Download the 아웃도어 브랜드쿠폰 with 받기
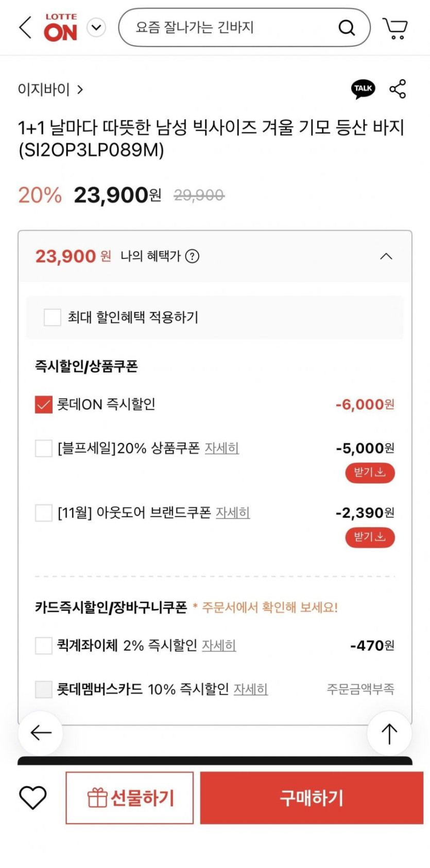The image size is (430, 868). [x=370, y=537]
